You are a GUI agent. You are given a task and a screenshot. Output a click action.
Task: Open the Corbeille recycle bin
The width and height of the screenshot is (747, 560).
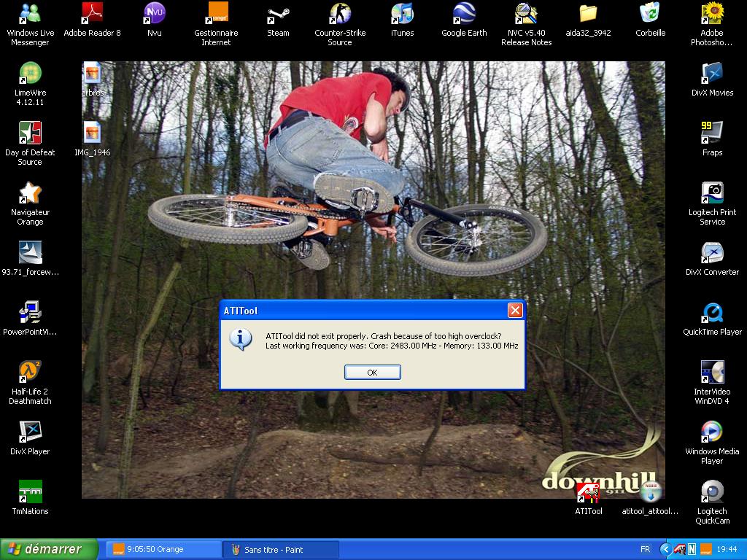tap(650, 14)
